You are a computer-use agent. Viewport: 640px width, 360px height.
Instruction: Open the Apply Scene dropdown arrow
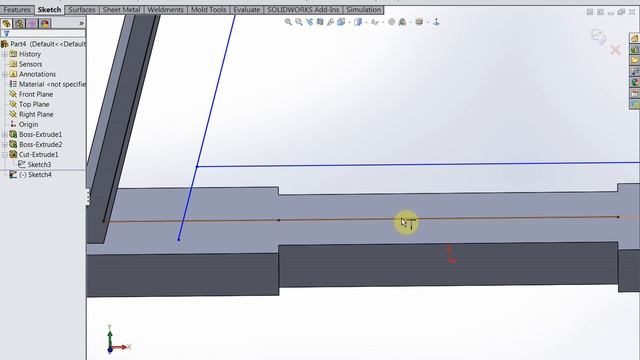coord(410,22)
